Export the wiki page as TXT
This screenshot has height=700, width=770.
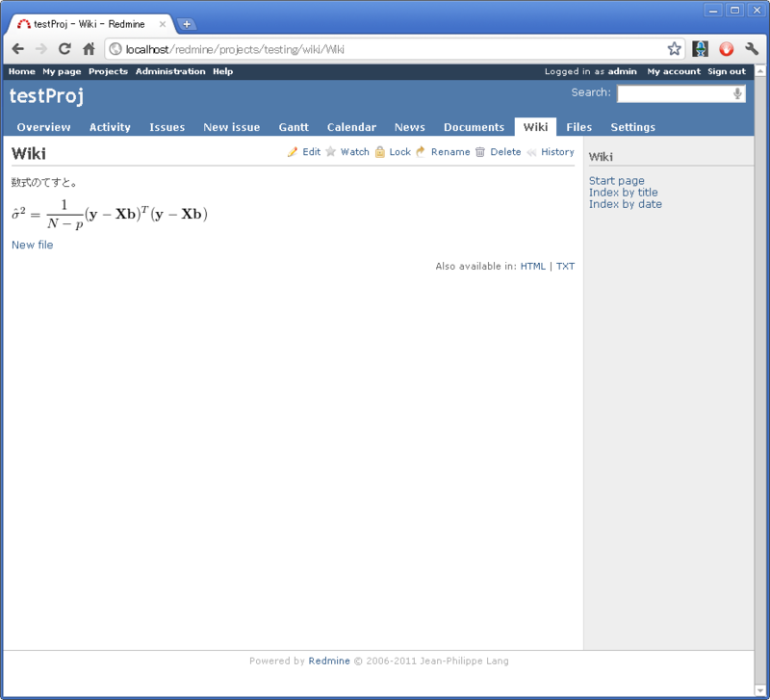click(x=565, y=267)
